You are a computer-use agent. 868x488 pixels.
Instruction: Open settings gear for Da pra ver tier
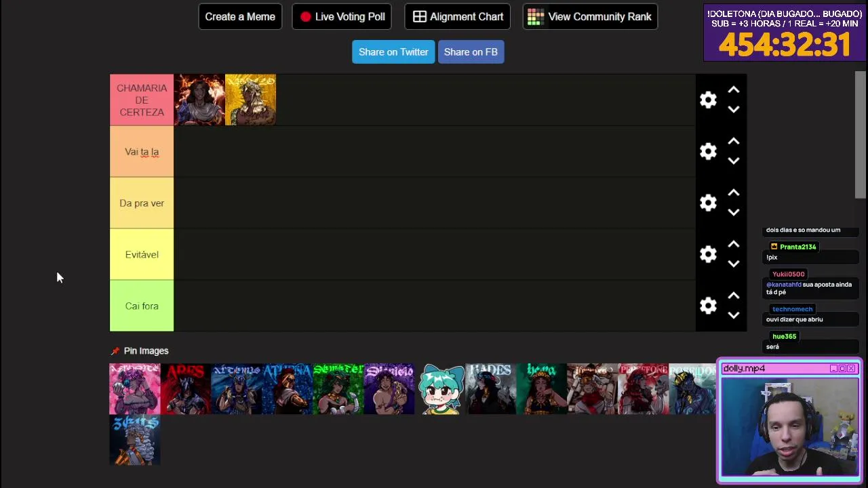pos(708,203)
